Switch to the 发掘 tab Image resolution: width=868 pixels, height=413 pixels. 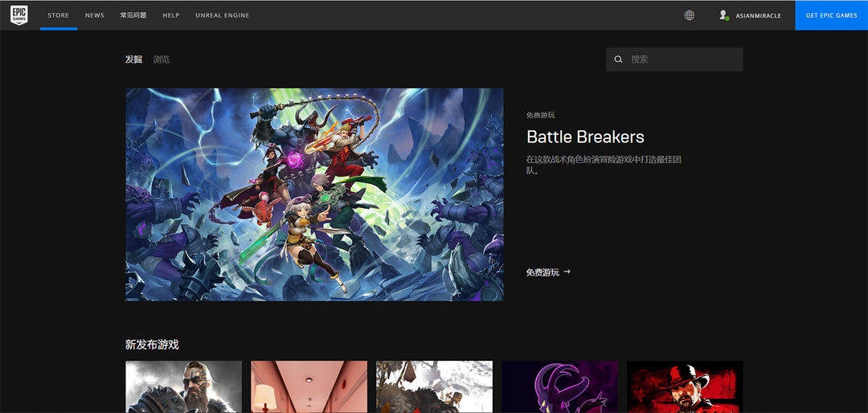click(x=133, y=59)
